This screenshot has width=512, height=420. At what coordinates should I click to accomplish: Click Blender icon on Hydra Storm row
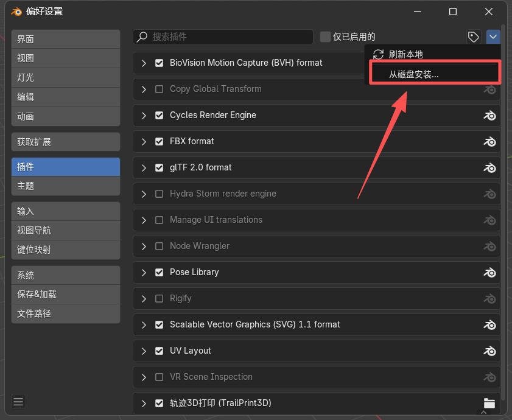(x=490, y=194)
